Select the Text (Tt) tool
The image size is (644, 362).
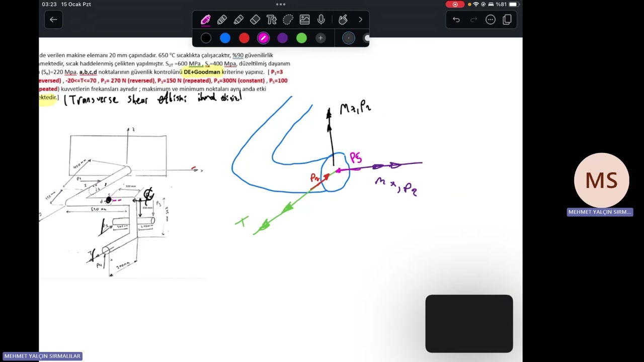(x=272, y=20)
